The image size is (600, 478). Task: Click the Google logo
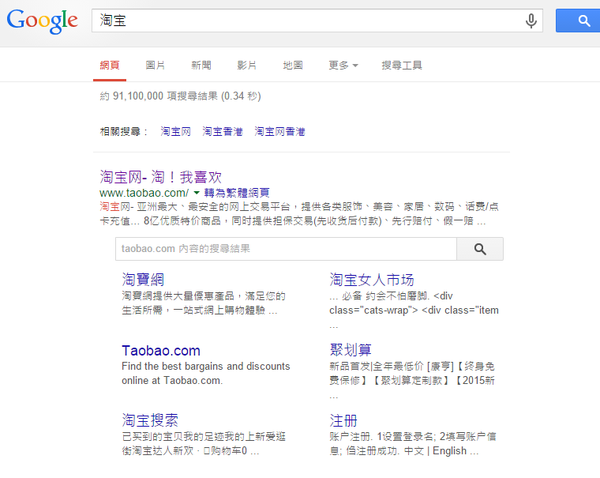[x=42, y=21]
